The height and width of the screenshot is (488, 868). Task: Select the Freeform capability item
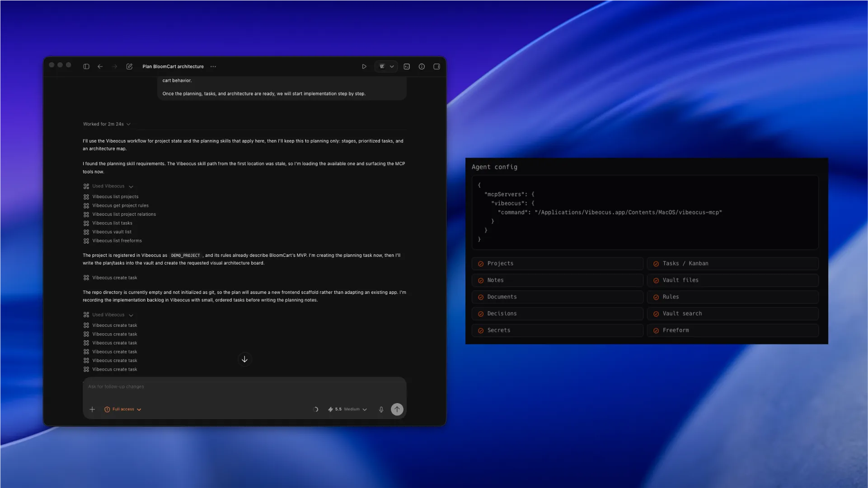point(733,330)
